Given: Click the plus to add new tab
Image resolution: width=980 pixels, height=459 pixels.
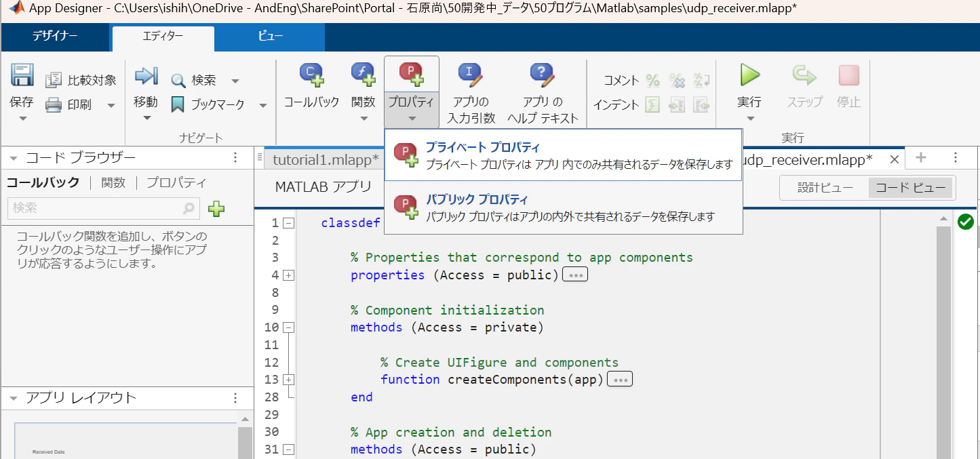Looking at the screenshot, I should (x=920, y=158).
